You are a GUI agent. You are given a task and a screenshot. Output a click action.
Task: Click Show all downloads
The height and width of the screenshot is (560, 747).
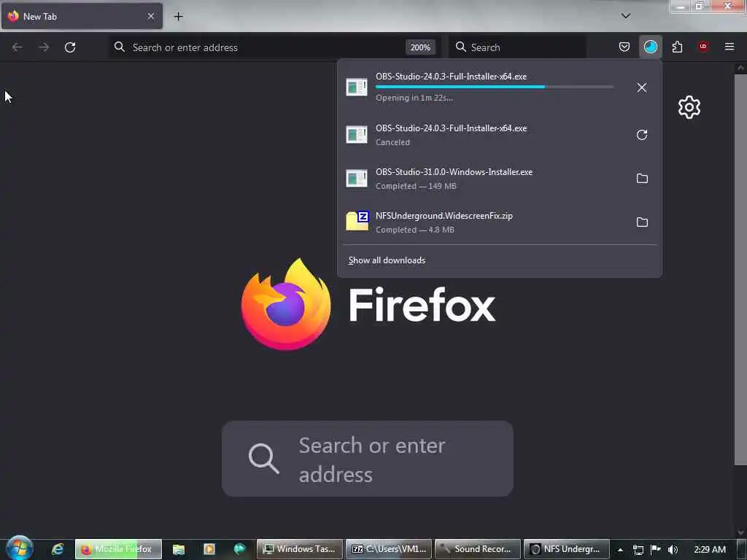tap(387, 260)
